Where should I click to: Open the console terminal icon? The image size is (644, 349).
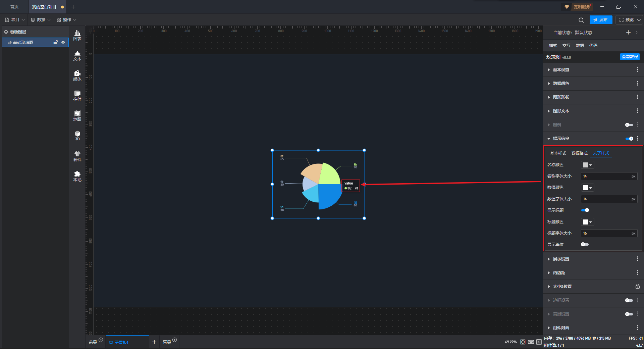[539, 342]
